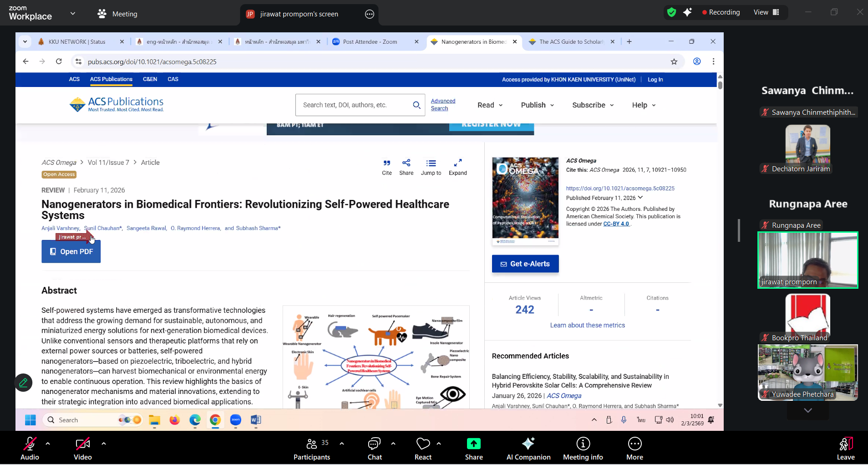The image size is (868, 465).
Task: Open Zoom AI Companion
Action: tap(528, 444)
